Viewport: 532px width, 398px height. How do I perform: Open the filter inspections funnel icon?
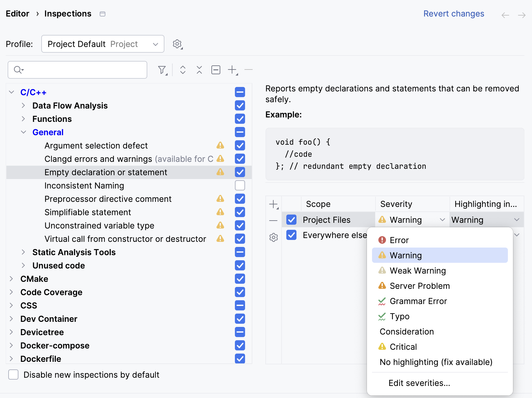point(162,70)
